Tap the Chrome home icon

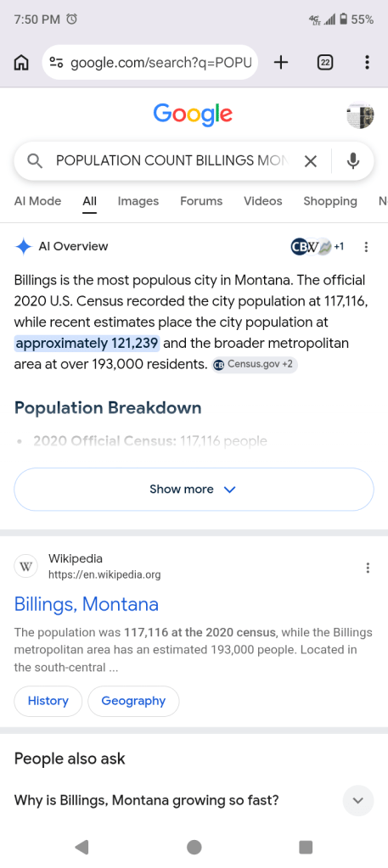(x=21, y=63)
